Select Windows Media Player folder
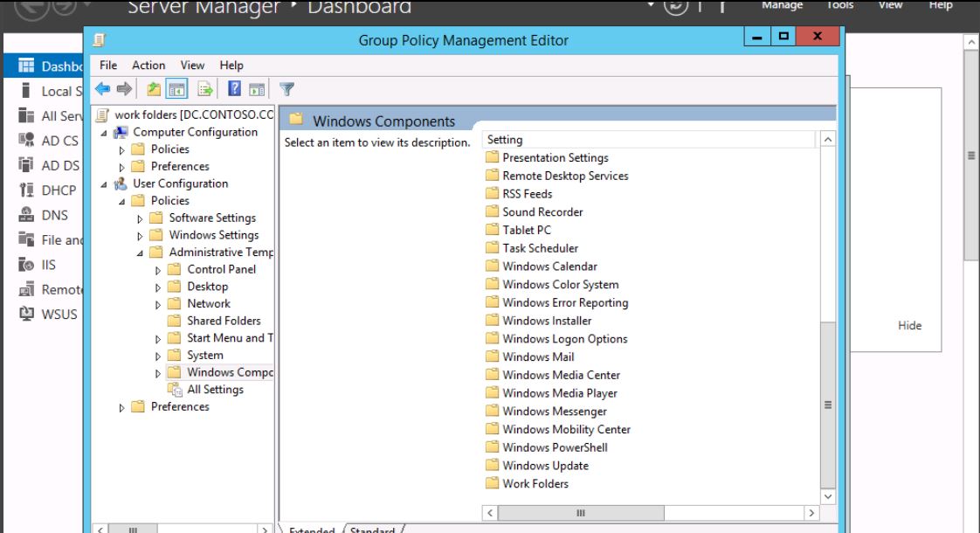980x533 pixels. tap(552, 393)
